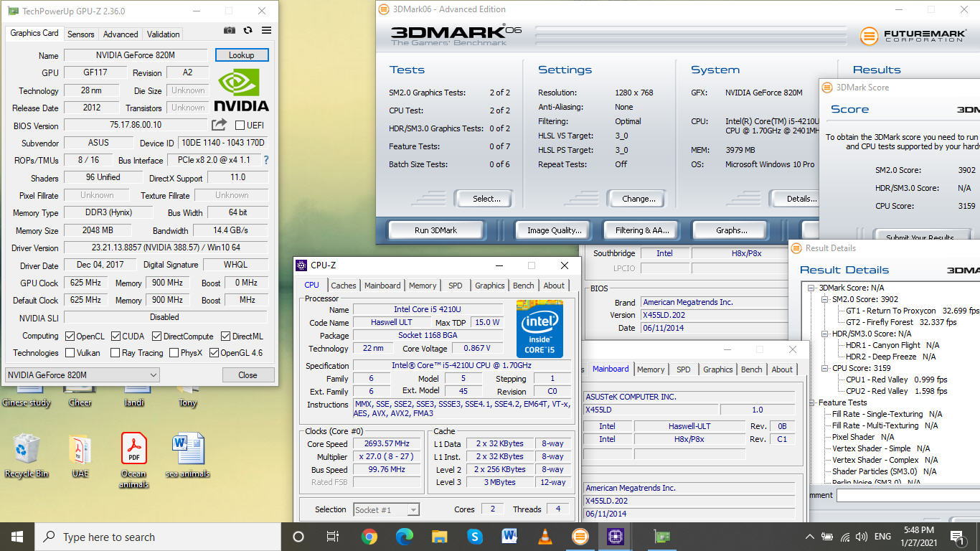Open Wi-Fi network tray icon
This screenshot has width=980, height=551.
click(x=844, y=537)
